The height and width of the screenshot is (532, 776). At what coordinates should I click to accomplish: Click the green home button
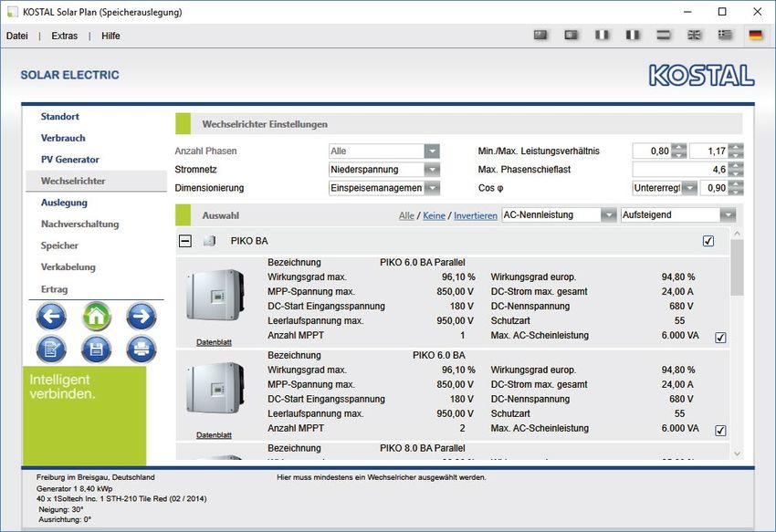(96, 317)
